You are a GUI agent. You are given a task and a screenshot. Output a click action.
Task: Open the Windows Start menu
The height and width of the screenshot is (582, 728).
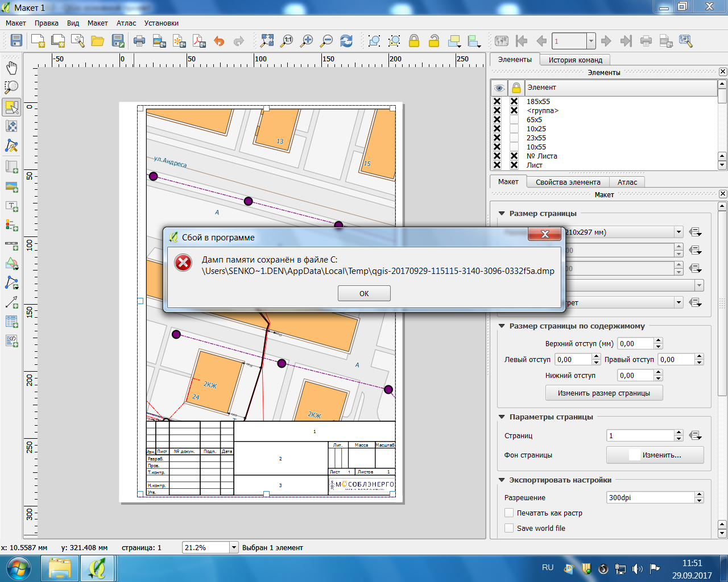pos(19,568)
